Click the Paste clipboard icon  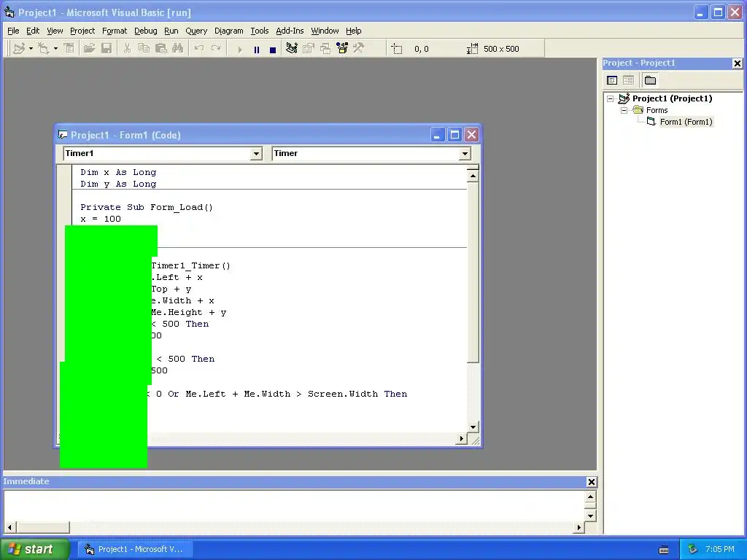coord(160,49)
